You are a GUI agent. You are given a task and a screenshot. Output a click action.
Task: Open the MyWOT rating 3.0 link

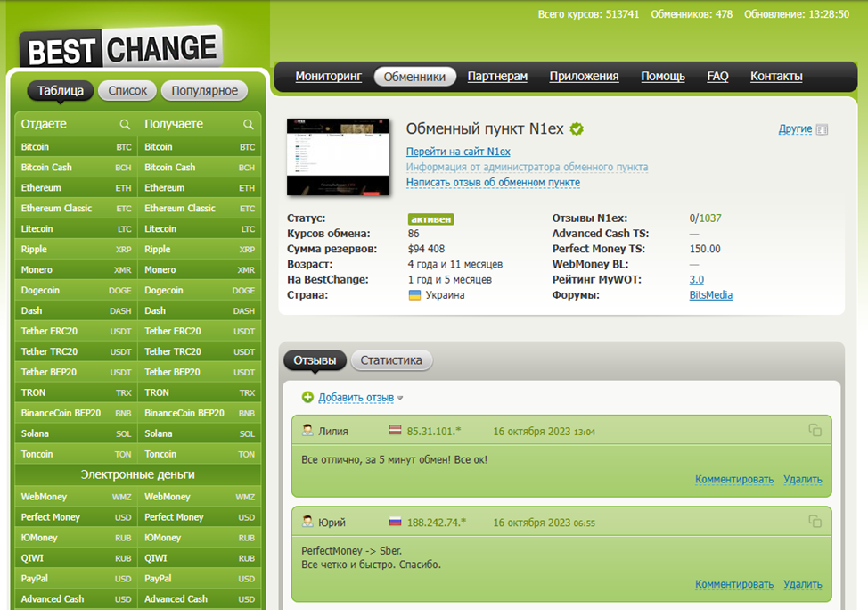pos(696,280)
